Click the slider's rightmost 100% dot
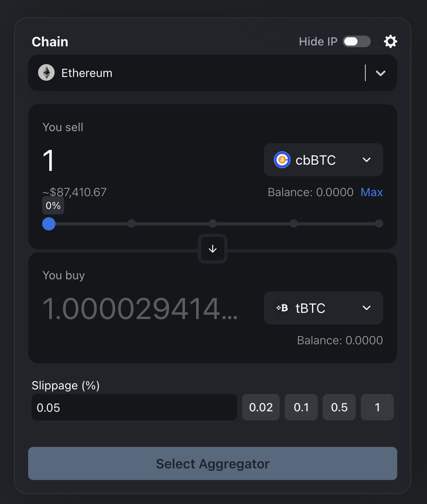The image size is (427, 504). click(x=379, y=224)
